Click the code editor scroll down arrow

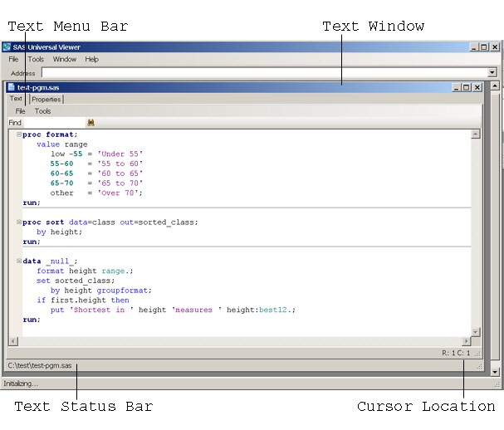[x=476, y=332]
